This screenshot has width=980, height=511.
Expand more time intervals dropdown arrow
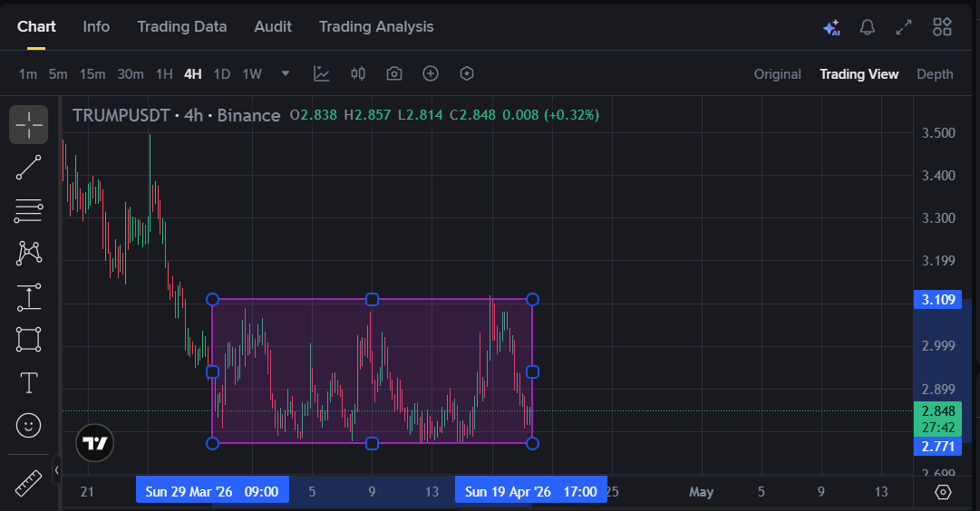tap(286, 73)
